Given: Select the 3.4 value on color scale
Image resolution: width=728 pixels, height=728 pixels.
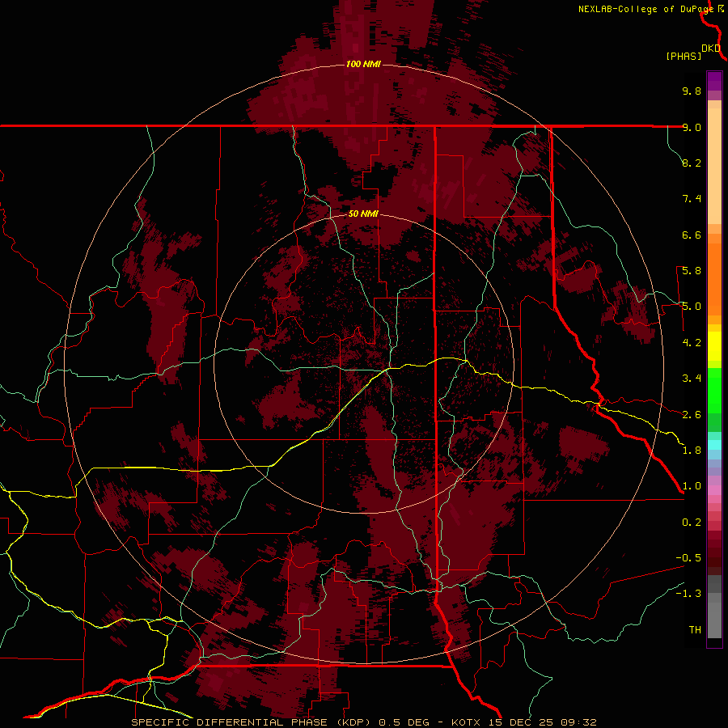Looking at the screenshot, I should pyautogui.click(x=692, y=379).
